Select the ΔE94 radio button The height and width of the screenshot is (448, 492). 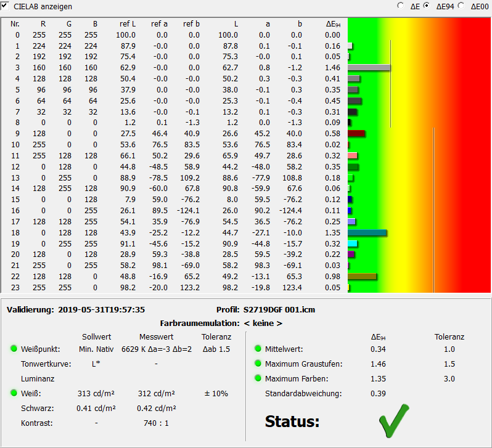point(427,6)
